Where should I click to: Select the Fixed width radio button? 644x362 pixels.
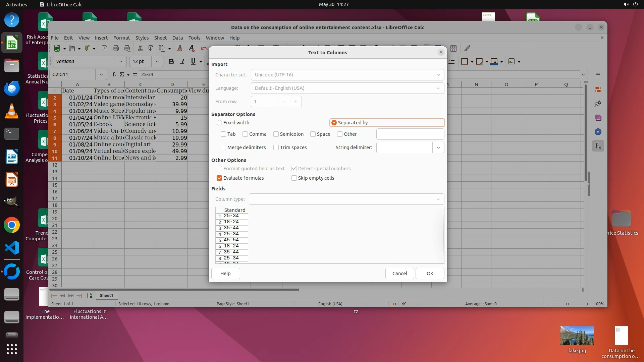219,123
